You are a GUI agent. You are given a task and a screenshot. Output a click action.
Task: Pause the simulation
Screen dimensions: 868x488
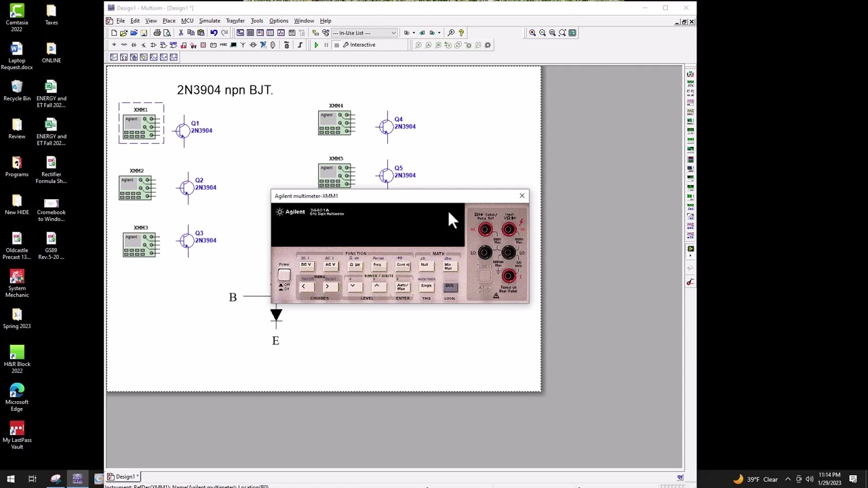click(326, 45)
